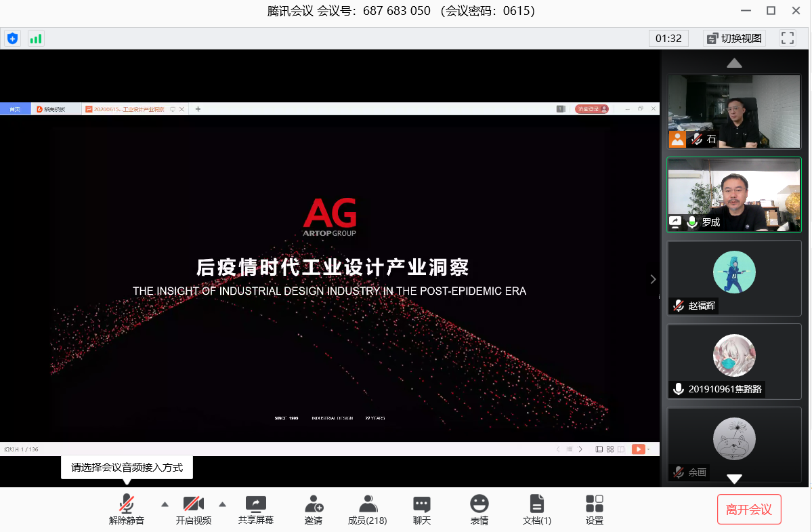Turn on camera with 开启视频
812x532 pixels.
[194, 510]
